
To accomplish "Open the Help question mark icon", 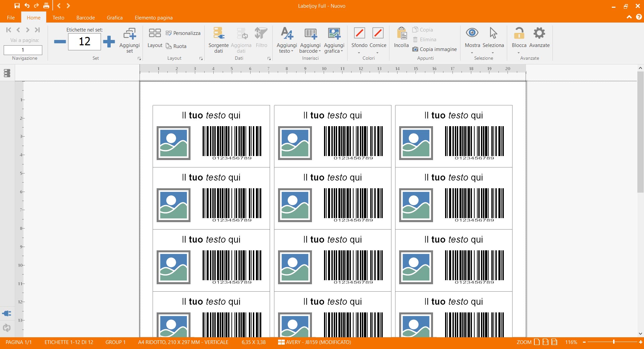I will click(639, 17).
